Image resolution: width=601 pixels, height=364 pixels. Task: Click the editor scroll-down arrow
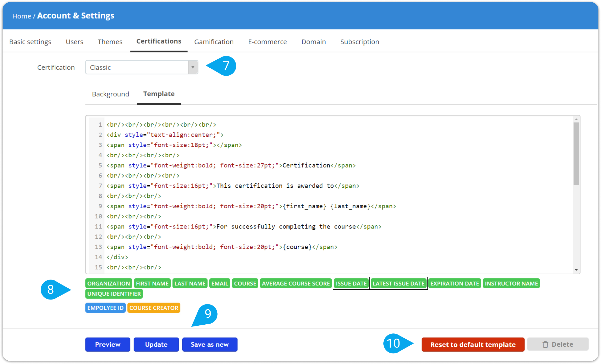(x=576, y=270)
